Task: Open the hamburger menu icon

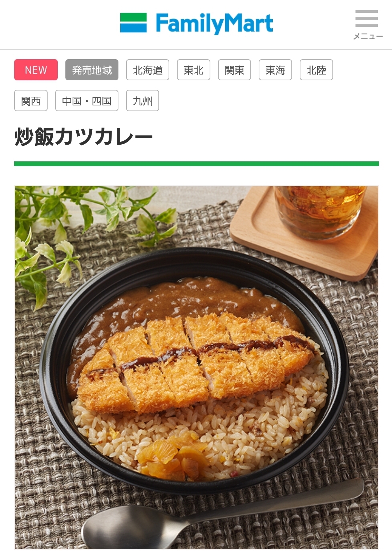Action: tap(366, 19)
